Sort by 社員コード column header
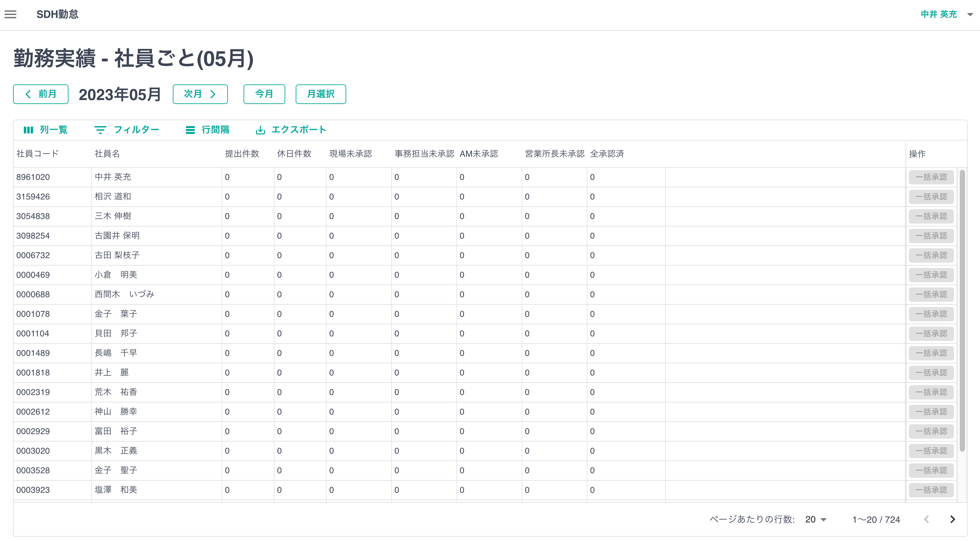The image size is (980, 541). coord(37,154)
